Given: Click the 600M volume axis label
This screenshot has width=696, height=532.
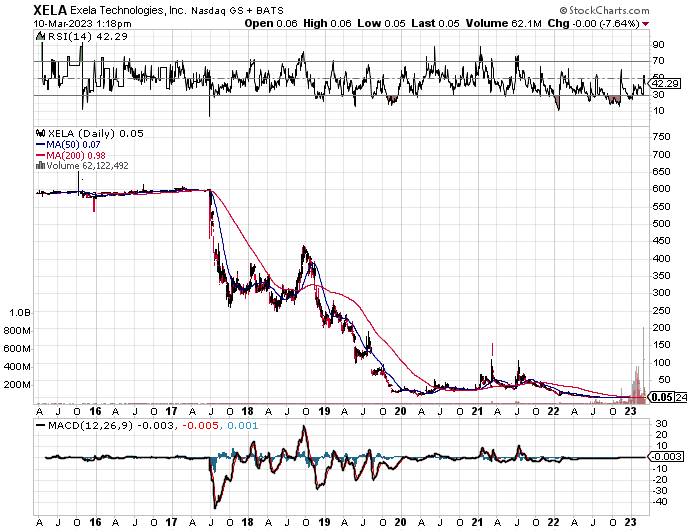Looking at the screenshot, I should (x=17, y=349).
